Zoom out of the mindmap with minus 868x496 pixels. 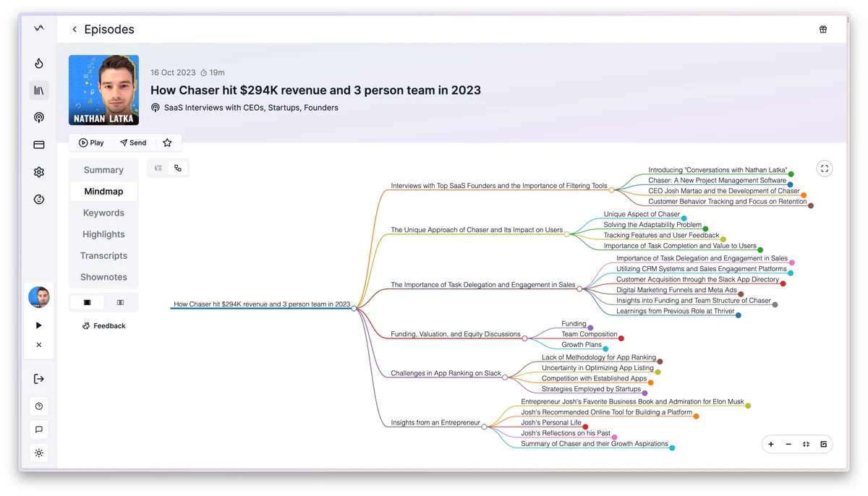[788, 444]
